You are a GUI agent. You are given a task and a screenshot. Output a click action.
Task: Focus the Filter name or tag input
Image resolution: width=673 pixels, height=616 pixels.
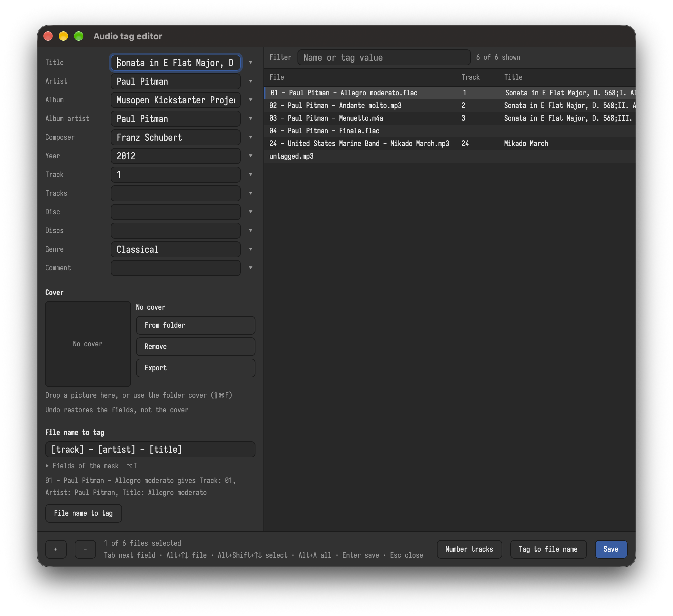tap(384, 57)
